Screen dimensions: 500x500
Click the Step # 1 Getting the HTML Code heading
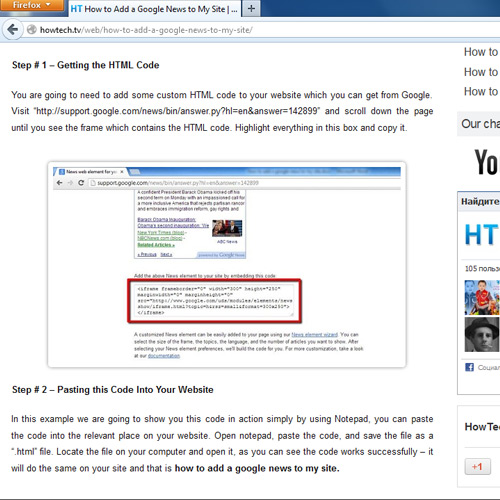(x=86, y=65)
